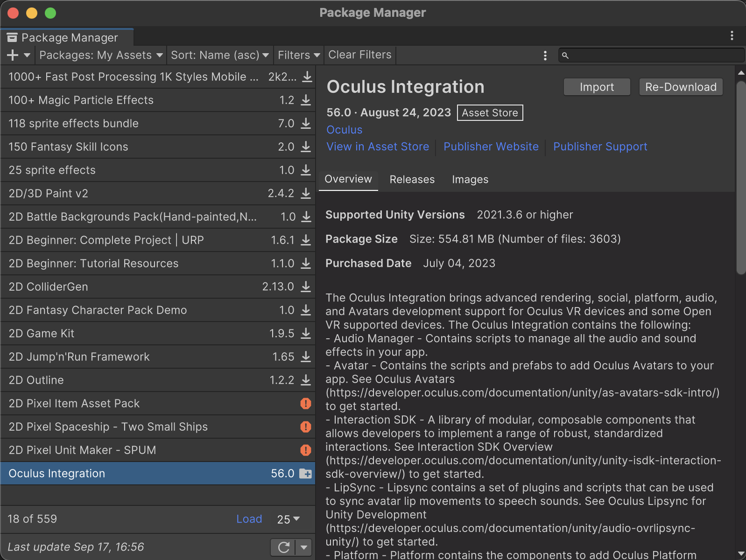Click the add package plus icon
Viewport: 746px width, 560px height.
tap(13, 55)
